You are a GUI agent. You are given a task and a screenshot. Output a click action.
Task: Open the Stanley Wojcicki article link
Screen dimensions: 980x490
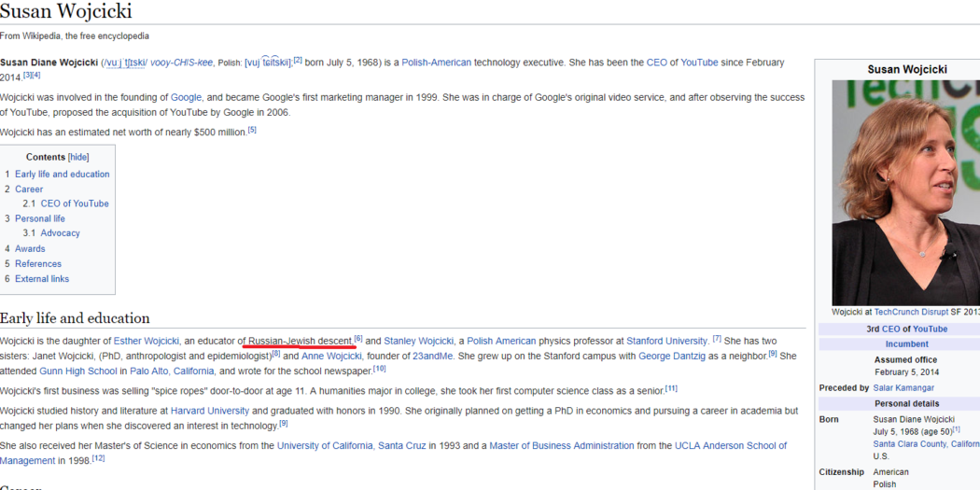(x=419, y=341)
